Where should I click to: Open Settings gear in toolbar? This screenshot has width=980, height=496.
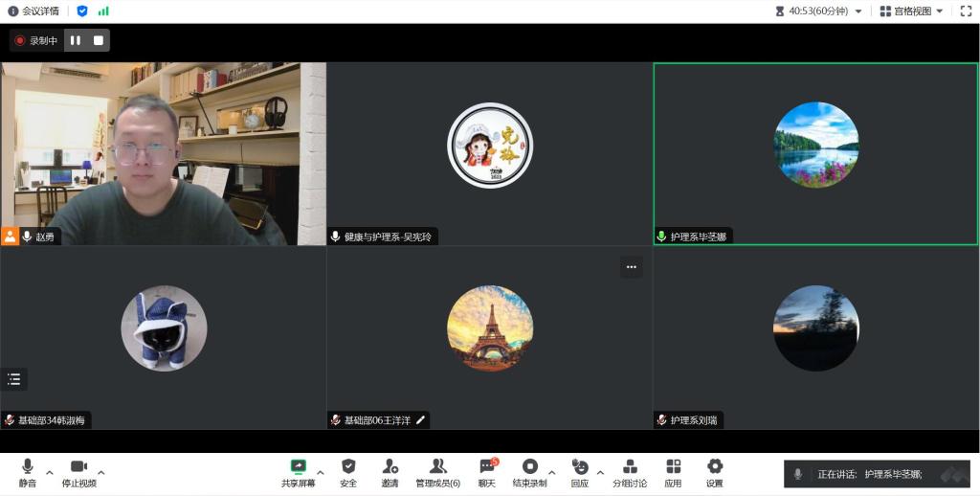(x=714, y=466)
